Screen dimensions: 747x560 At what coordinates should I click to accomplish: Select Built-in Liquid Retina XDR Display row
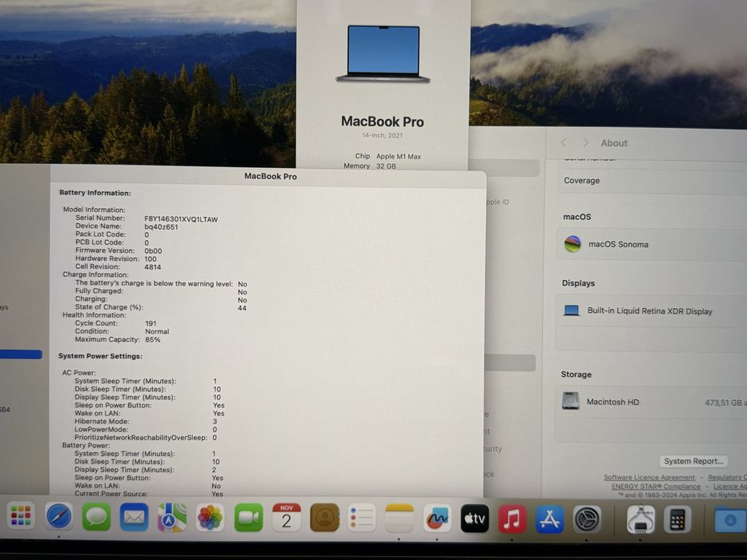coord(651,311)
